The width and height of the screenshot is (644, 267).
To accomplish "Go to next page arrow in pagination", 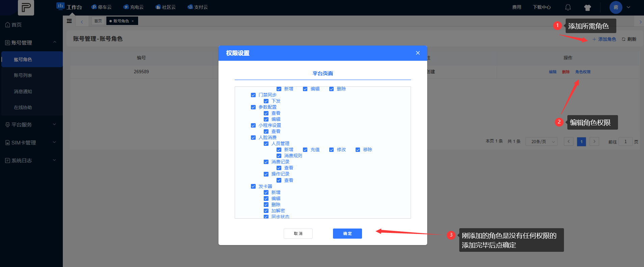I will tap(594, 142).
